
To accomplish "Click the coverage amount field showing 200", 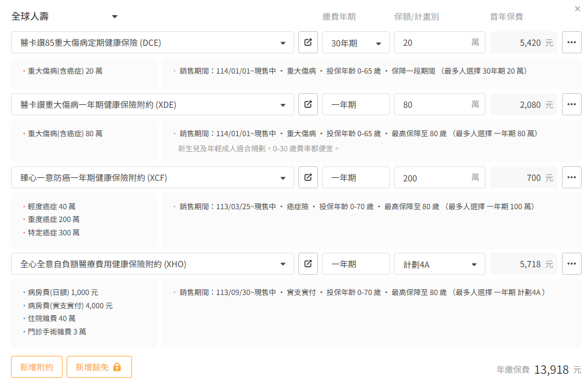I will coord(432,178).
